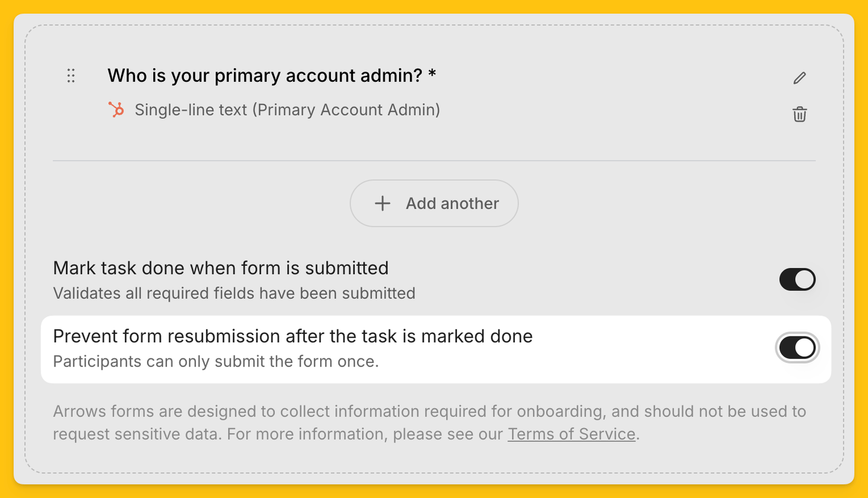The width and height of the screenshot is (868, 498).
Task: Click 'Validates all required fields have been submitted' text
Action: tap(234, 294)
